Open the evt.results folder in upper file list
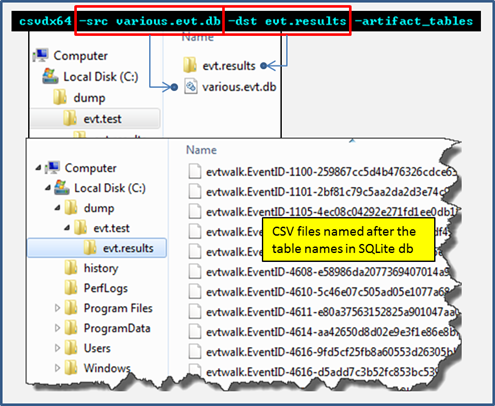Image resolution: width=495 pixels, height=406 pixels. click(x=219, y=65)
